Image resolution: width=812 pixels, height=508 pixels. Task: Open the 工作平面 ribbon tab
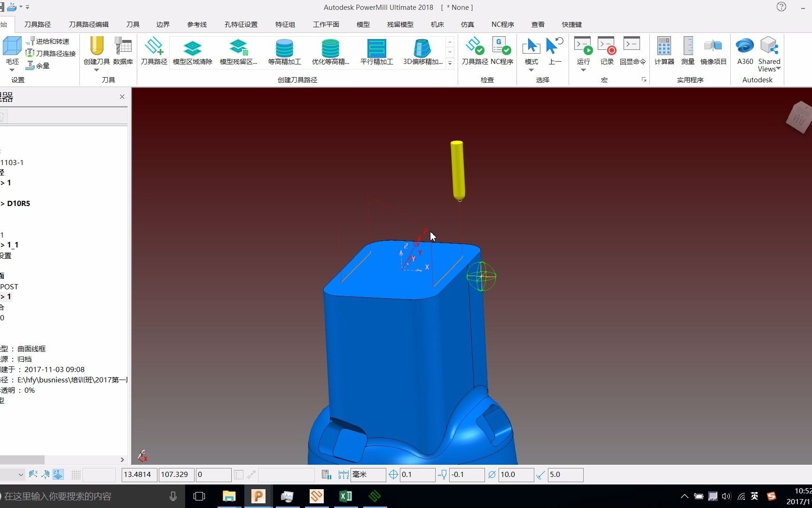coord(326,24)
